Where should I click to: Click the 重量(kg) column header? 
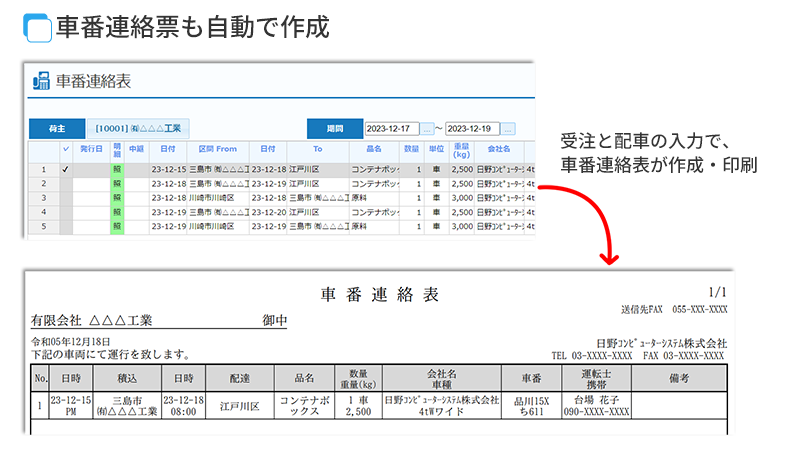click(461, 151)
